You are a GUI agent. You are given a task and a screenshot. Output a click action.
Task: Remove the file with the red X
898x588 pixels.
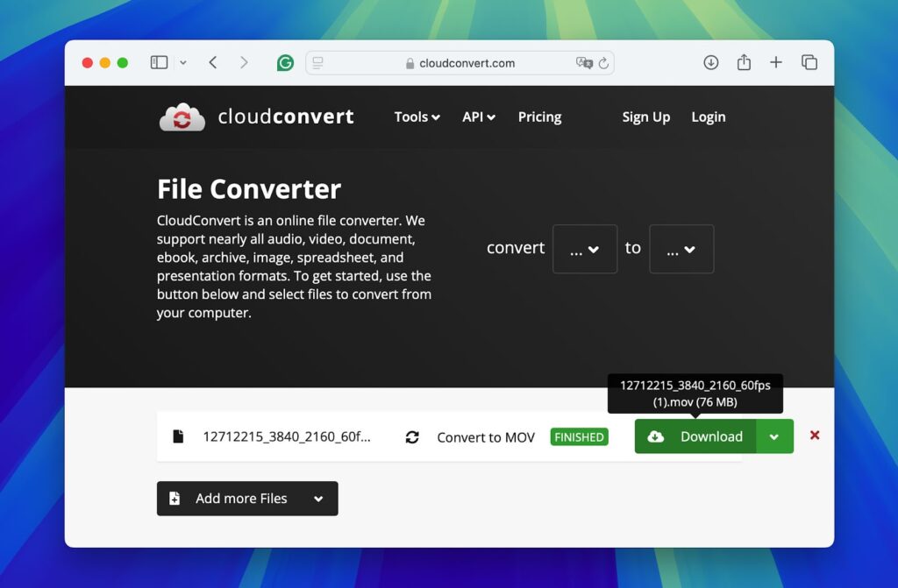[815, 436]
